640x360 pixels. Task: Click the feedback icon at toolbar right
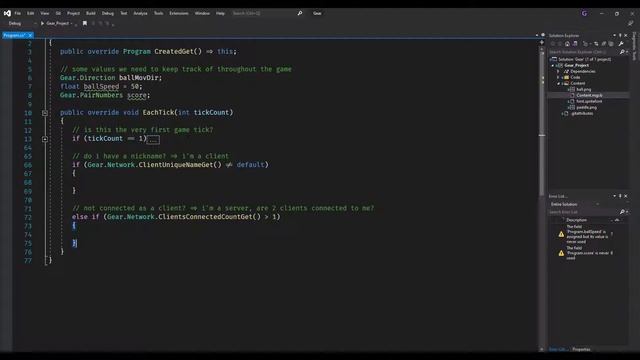pos(631,23)
